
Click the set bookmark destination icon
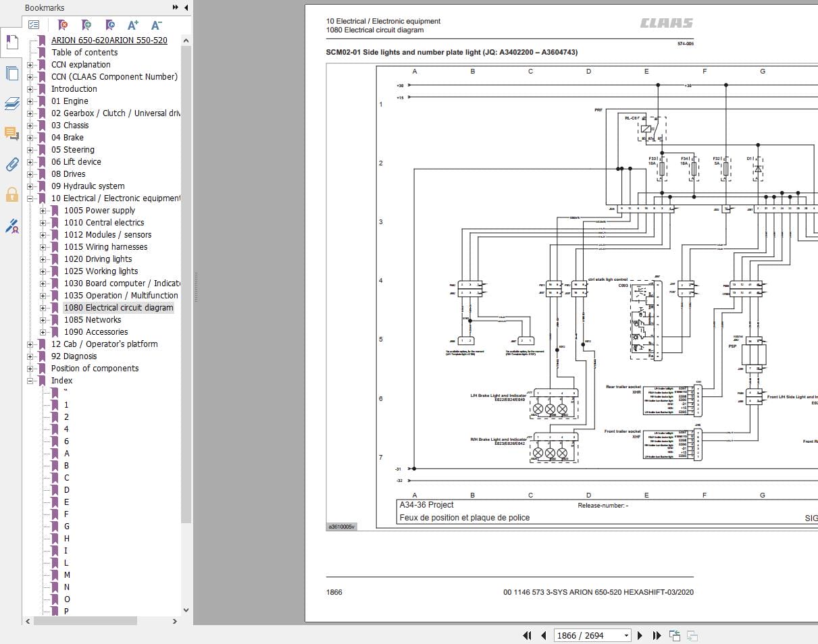point(110,25)
